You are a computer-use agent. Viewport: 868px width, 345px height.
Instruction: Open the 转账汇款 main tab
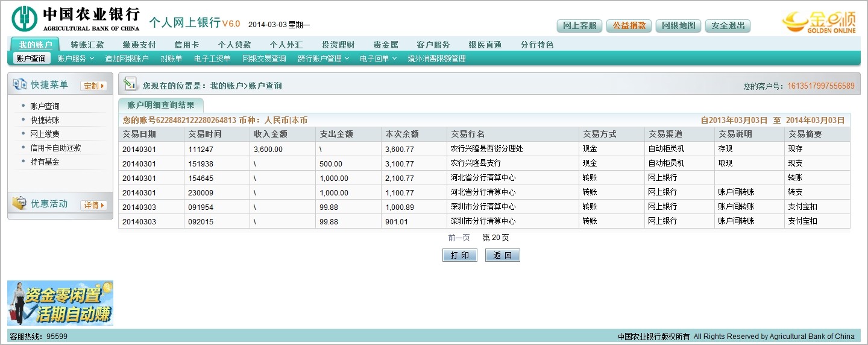coord(87,45)
